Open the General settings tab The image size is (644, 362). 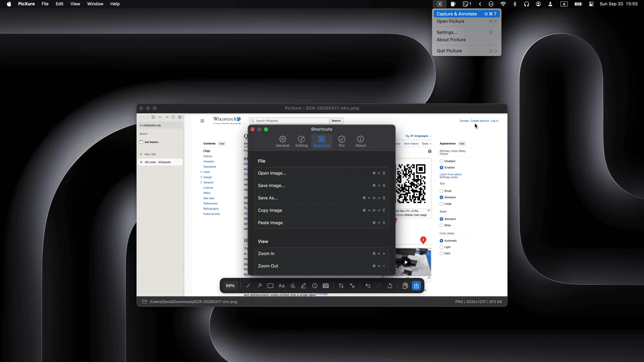click(282, 141)
